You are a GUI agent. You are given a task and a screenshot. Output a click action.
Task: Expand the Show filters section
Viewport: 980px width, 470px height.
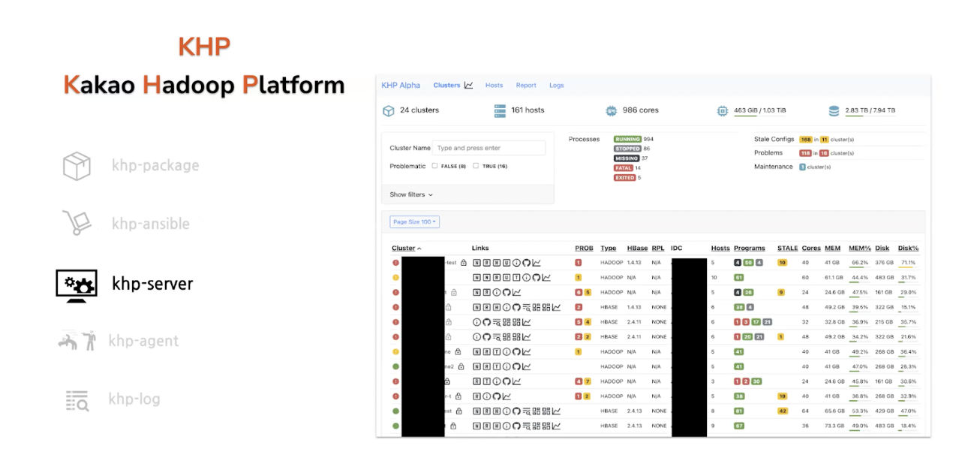coord(411,194)
